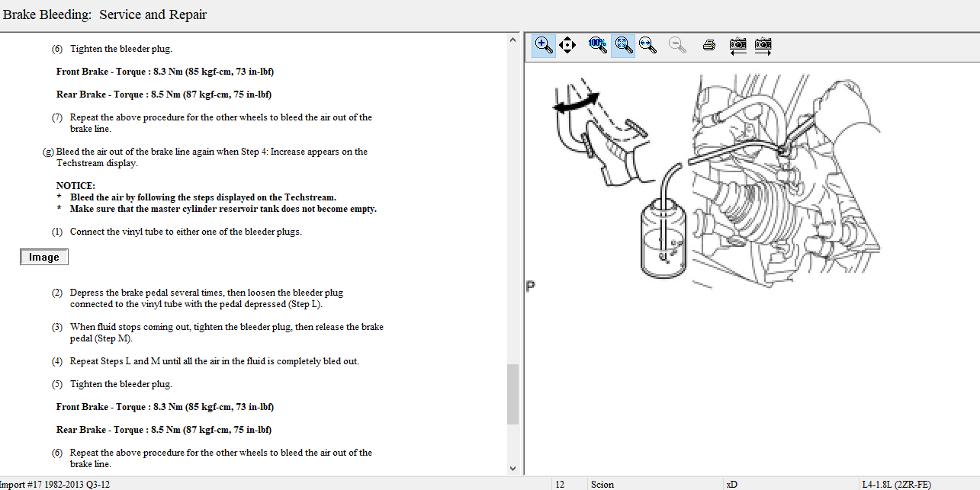Fit image to window magnifier
Image resolution: width=980 pixels, height=490 pixels.
[623, 45]
